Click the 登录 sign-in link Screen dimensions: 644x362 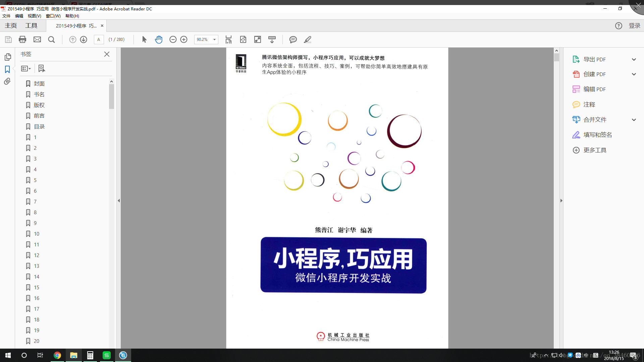[x=634, y=26]
